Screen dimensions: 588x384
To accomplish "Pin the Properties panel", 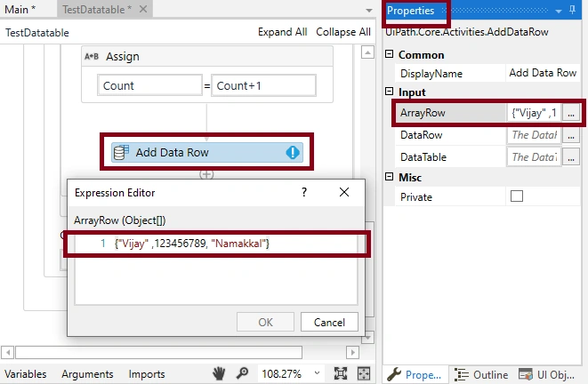I will (572, 10).
